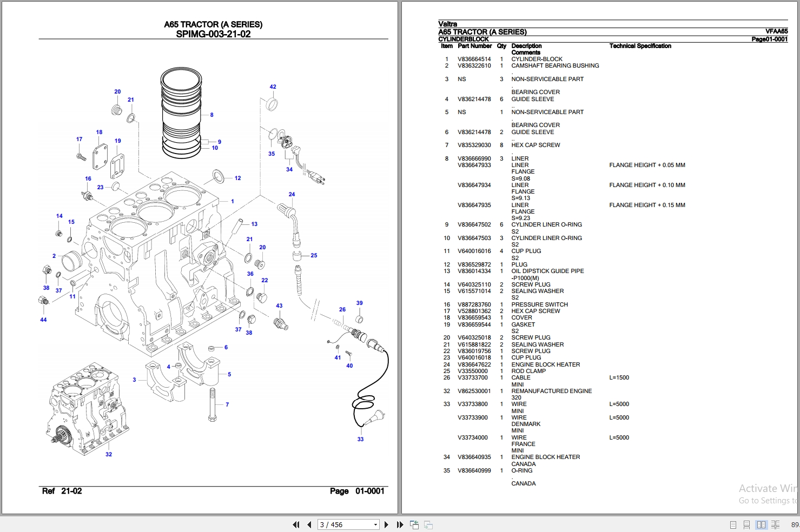The image size is (800, 532).
Task: Select two-page facing view mode
Action: pyautogui.click(x=761, y=524)
